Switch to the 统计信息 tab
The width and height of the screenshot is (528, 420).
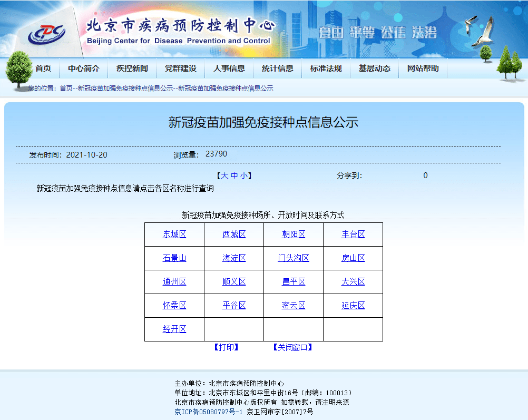tap(278, 68)
